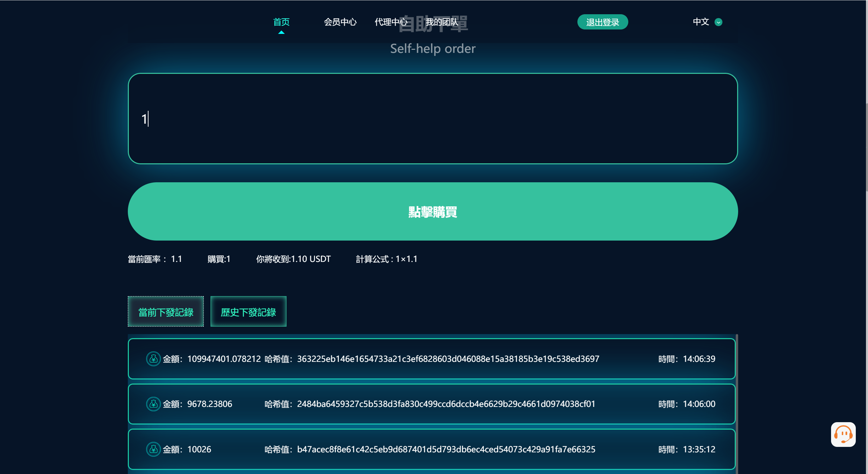This screenshot has height=474, width=868.
Task: Focus the purchase amount input field
Action: [x=433, y=119]
